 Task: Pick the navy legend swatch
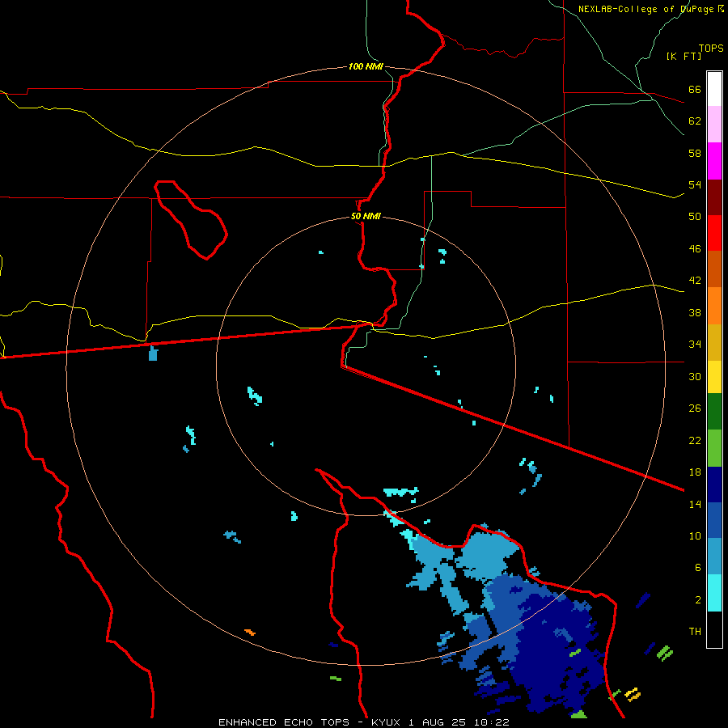pos(714,485)
